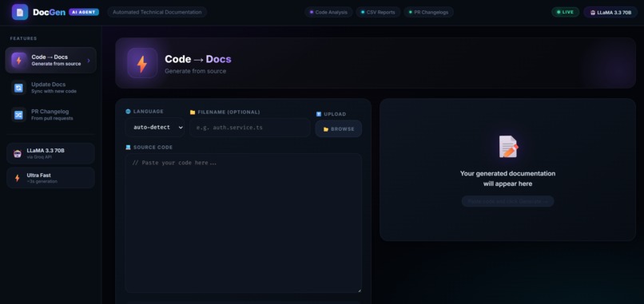Click the Language globe icon
Screen dimensions: 644x304
tap(128, 111)
